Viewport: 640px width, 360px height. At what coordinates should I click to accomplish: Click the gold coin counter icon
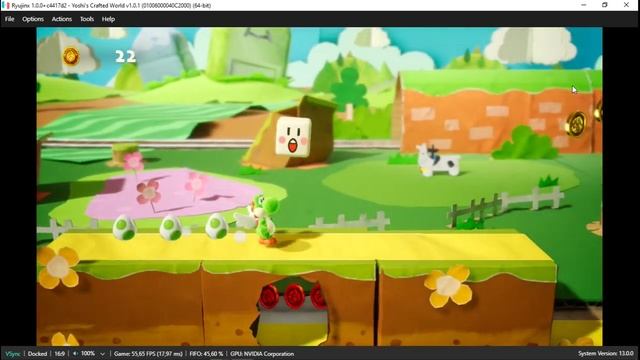click(x=71, y=56)
